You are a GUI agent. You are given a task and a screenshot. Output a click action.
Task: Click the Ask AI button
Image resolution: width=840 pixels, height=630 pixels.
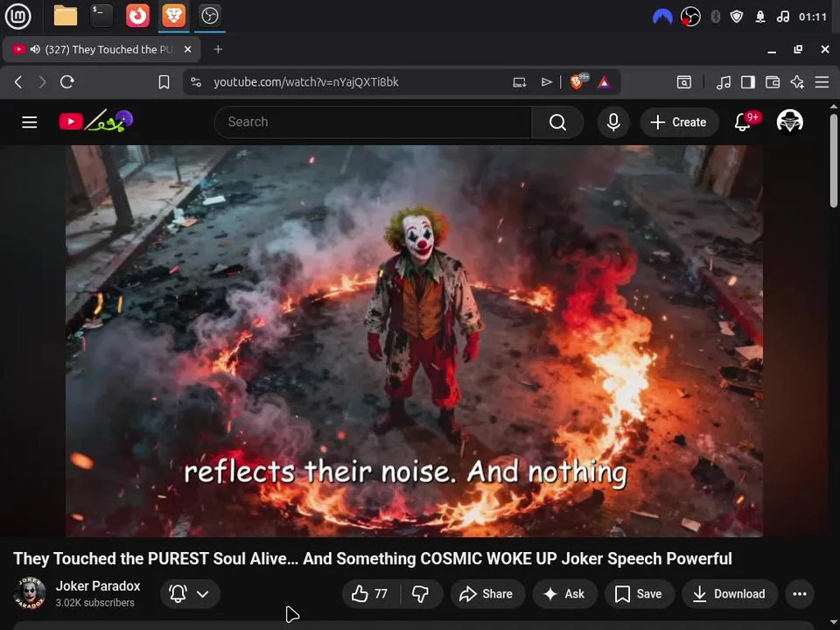point(564,593)
